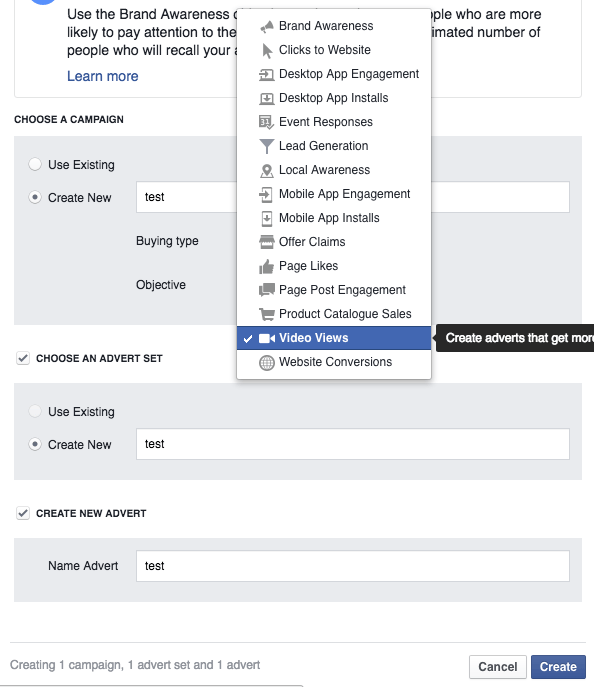The image size is (594, 687).
Task: Toggle Choose an Advert Set checkbox
Action: pos(23,358)
